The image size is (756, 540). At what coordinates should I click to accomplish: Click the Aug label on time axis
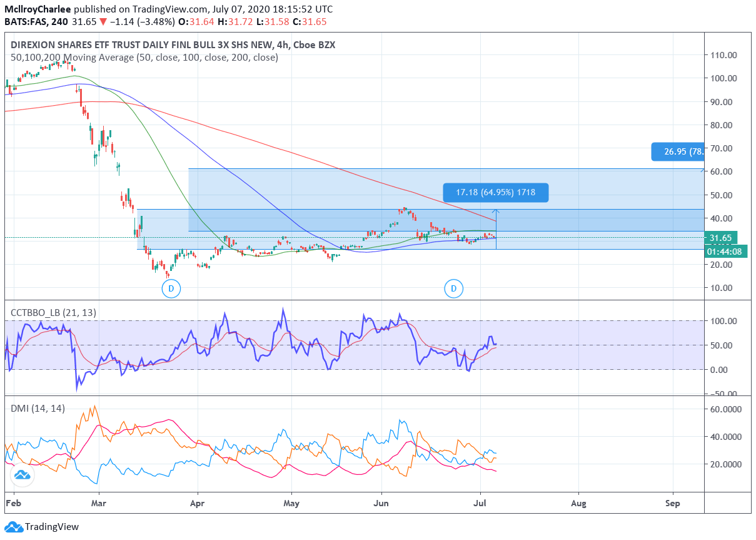(x=579, y=502)
